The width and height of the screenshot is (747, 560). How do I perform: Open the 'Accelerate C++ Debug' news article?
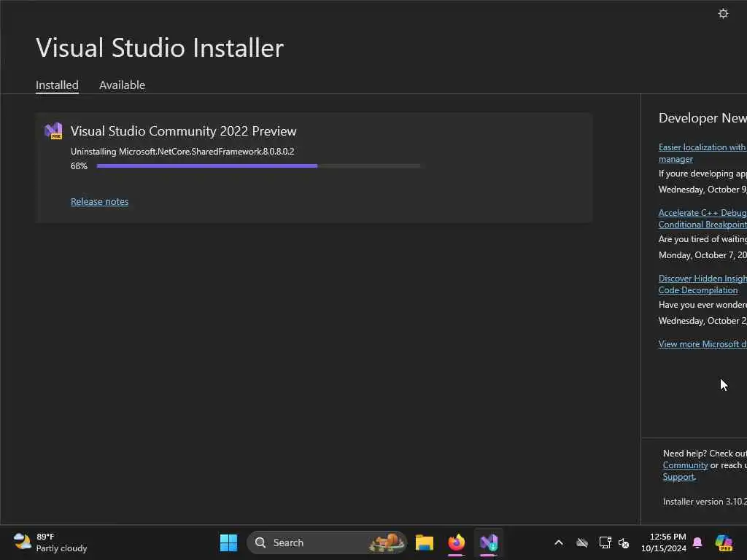pyautogui.click(x=703, y=219)
